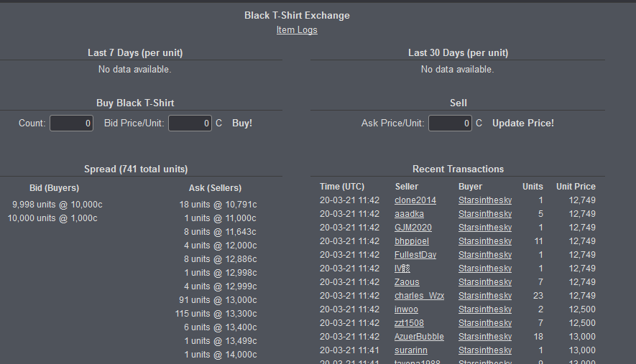Open Starsinthesky buyer link in clone2014 row
Viewport: 636px width, 364px height.
point(485,200)
